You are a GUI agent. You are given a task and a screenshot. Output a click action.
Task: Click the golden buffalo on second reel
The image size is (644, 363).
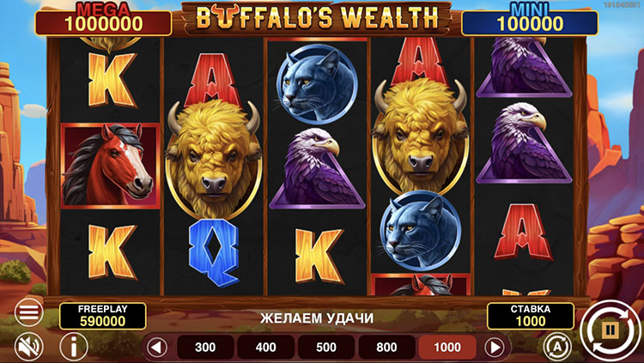pos(214,158)
